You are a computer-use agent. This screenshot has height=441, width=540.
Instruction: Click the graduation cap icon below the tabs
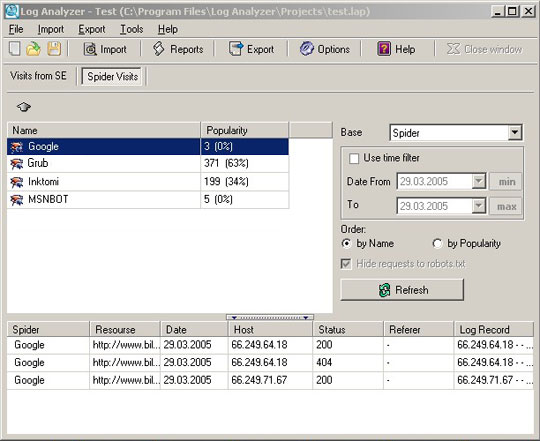click(x=24, y=107)
